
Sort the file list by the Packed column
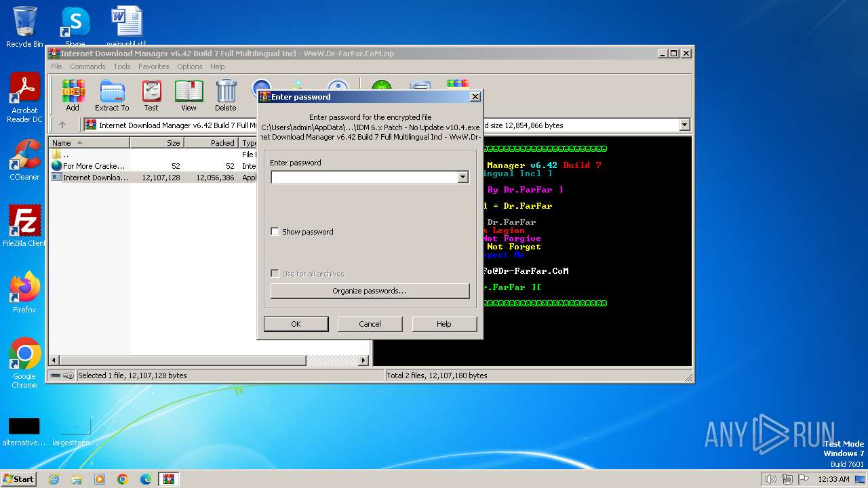pos(212,143)
